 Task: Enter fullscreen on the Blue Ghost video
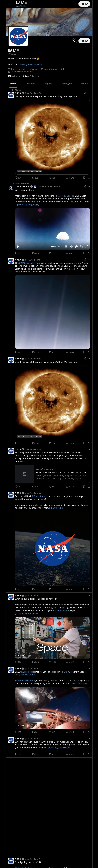(87, 247)
